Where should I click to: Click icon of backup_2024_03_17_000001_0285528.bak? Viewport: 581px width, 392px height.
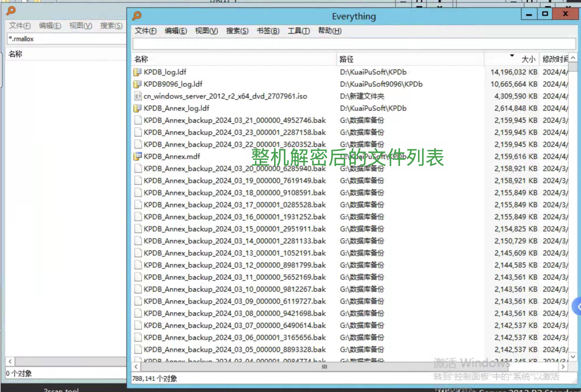[x=138, y=205]
